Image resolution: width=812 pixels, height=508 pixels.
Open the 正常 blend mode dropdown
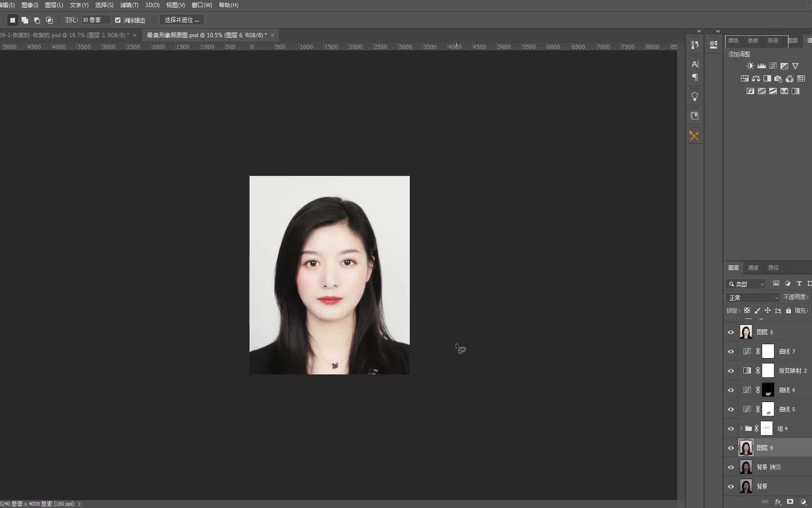[x=752, y=298]
